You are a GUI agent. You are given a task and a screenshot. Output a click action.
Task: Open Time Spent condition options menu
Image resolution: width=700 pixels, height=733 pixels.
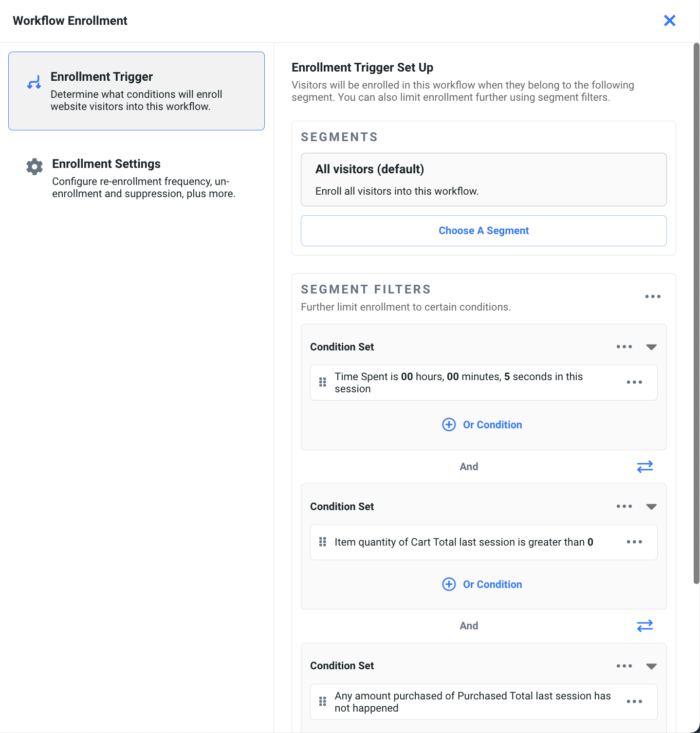(634, 383)
